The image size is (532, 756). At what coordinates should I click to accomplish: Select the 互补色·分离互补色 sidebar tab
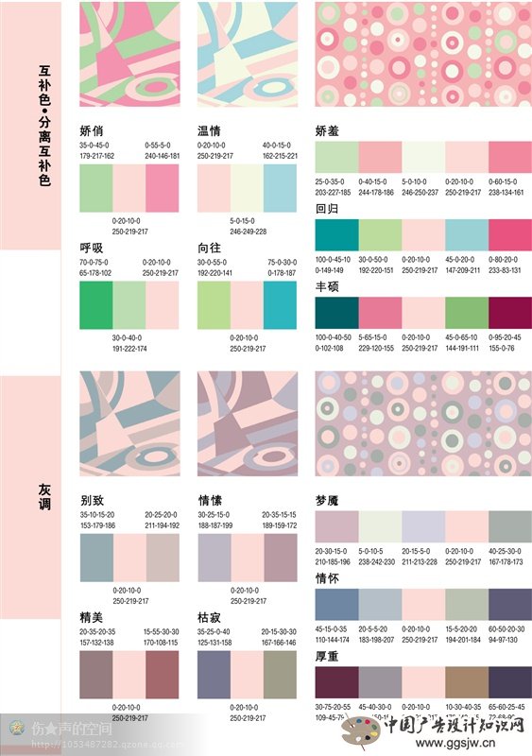point(30,126)
